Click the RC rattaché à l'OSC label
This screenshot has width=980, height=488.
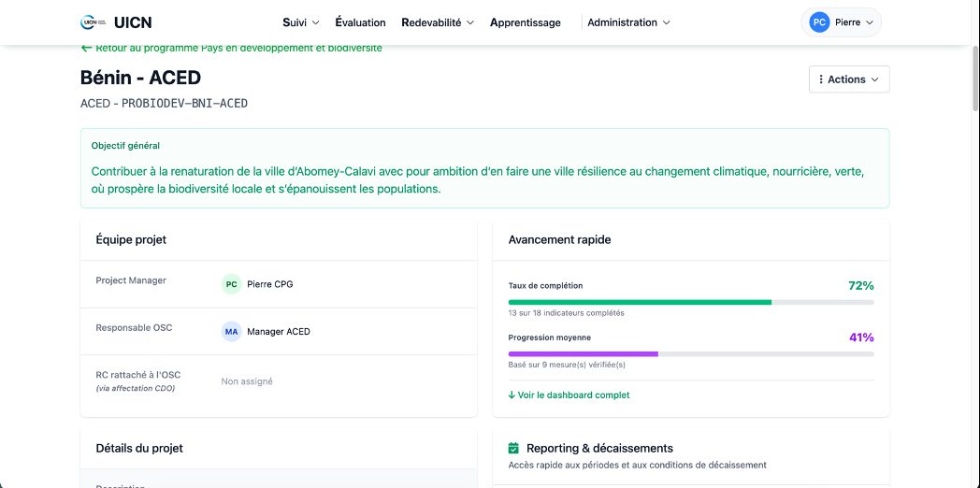(x=138, y=375)
